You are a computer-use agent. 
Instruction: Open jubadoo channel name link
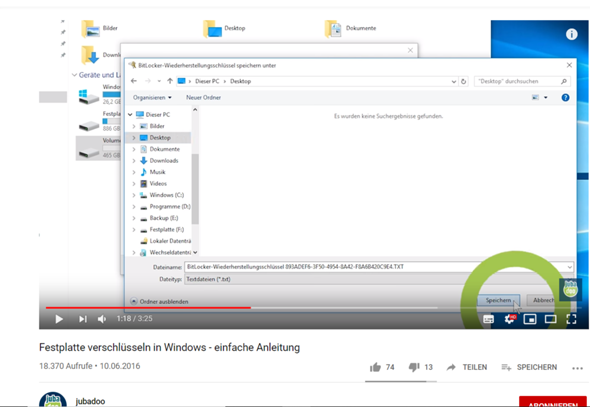[x=90, y=401]
